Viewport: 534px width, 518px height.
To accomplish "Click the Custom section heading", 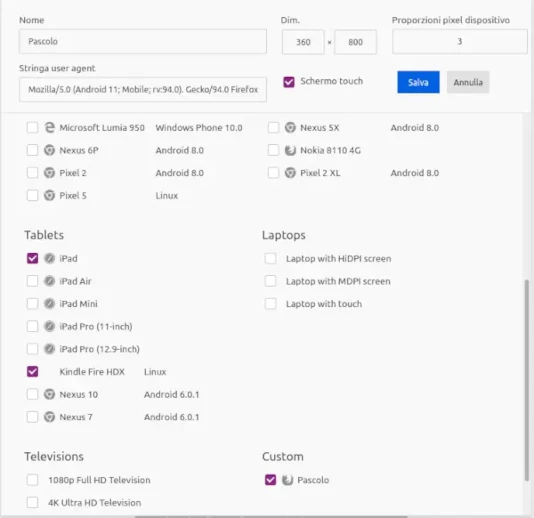I will coord(283,456).
